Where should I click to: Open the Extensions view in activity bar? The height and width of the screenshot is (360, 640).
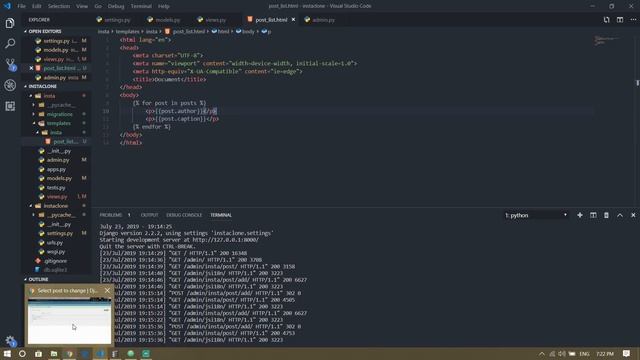[10, 106]
